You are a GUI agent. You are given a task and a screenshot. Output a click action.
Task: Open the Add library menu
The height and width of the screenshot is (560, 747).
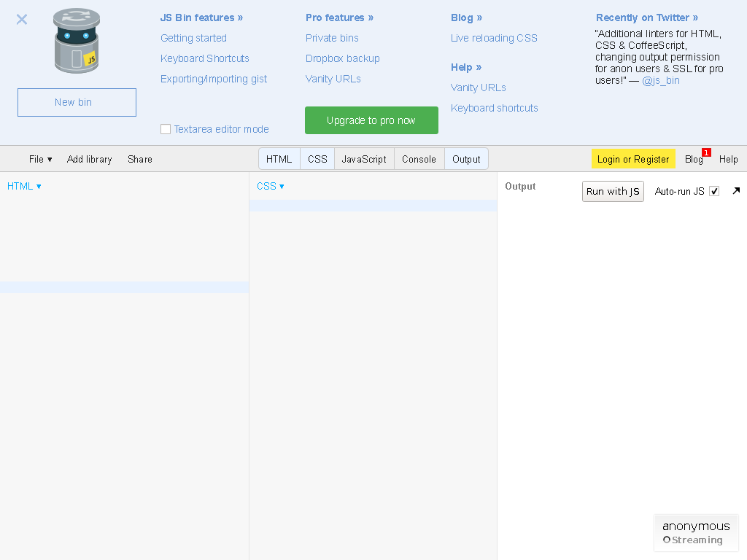(x=90, y=159)
